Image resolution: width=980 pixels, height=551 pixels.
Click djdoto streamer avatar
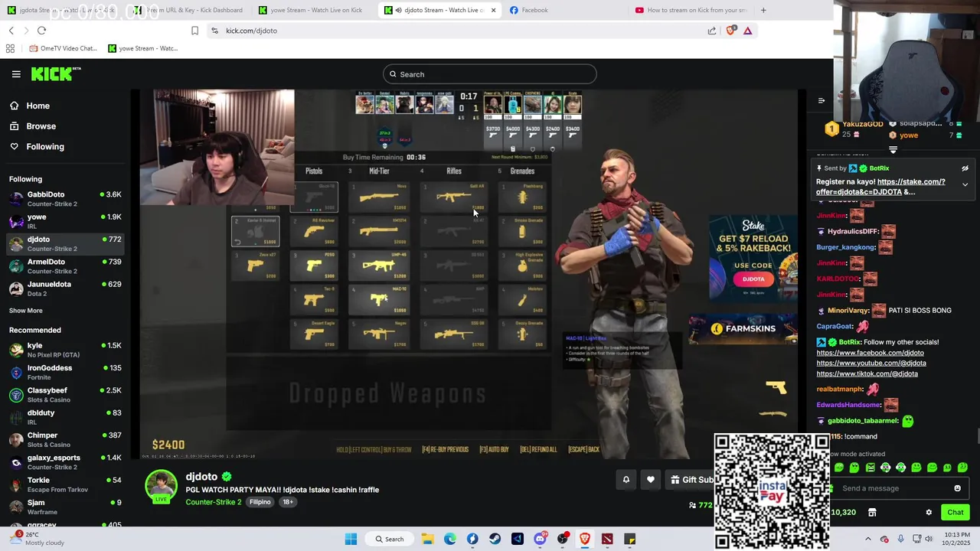click(161, 487)
